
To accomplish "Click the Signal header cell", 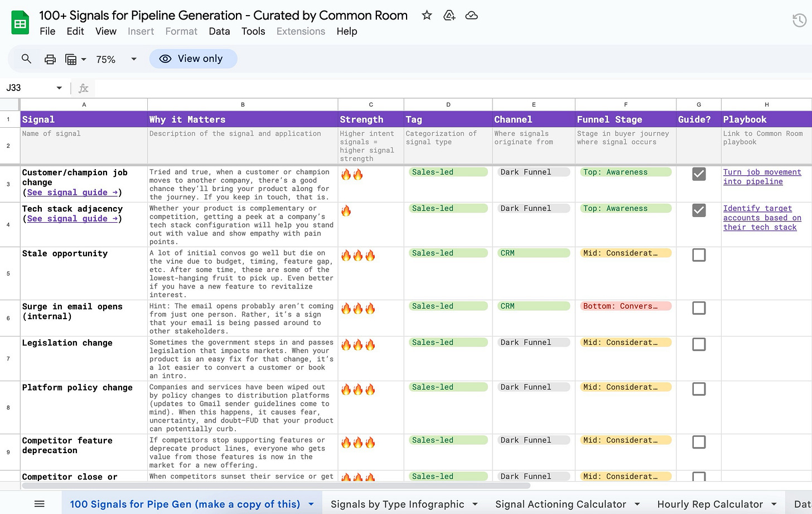I will 84,119.
